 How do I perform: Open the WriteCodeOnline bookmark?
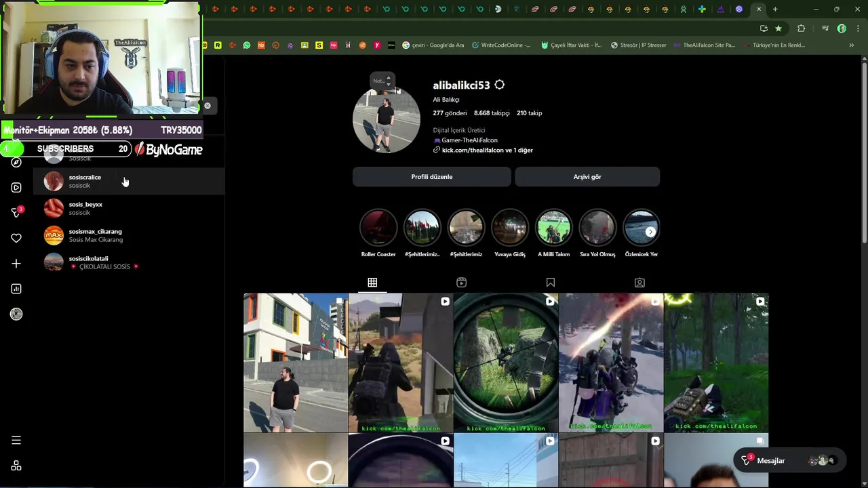(x=502, y=45)
